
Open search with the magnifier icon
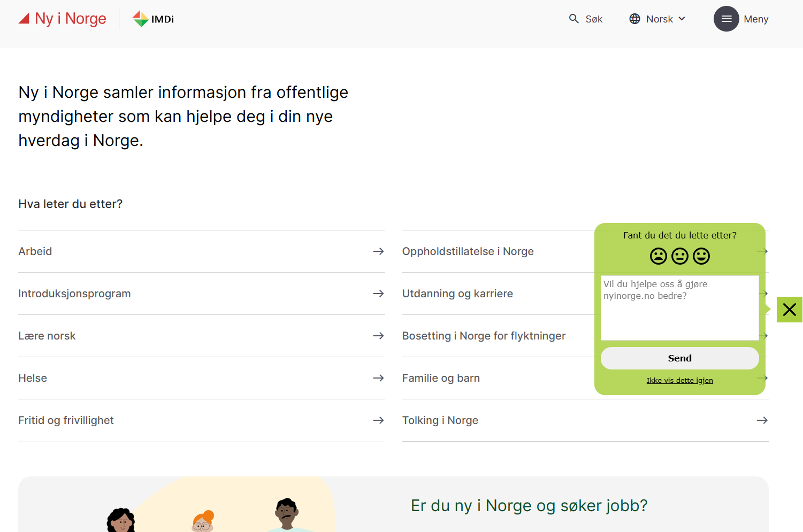574,19
